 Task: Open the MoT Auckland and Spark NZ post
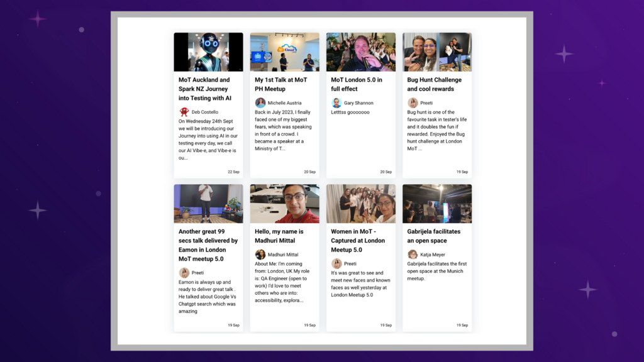[x=208, y=89]
